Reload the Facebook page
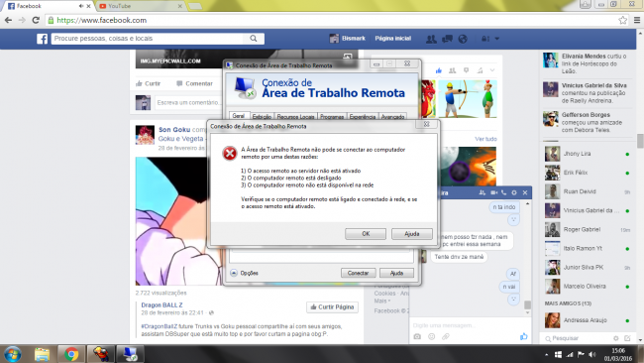The width and height of the screenshot is (644, 363). coord(36,20)
